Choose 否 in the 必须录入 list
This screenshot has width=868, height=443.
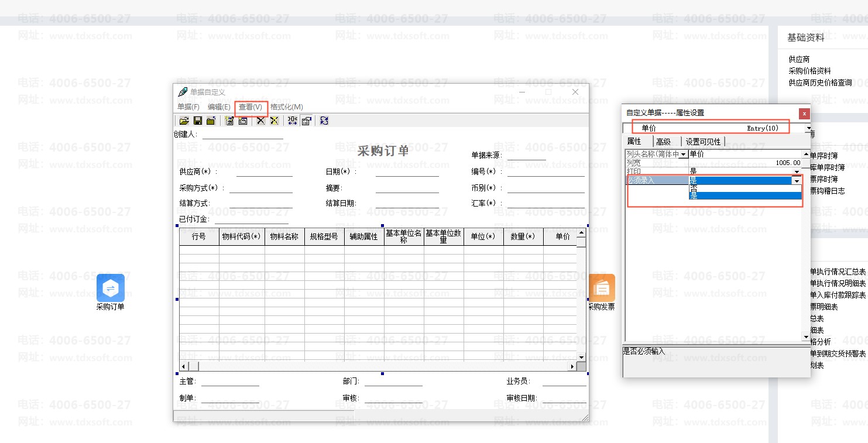click(745, 188)
